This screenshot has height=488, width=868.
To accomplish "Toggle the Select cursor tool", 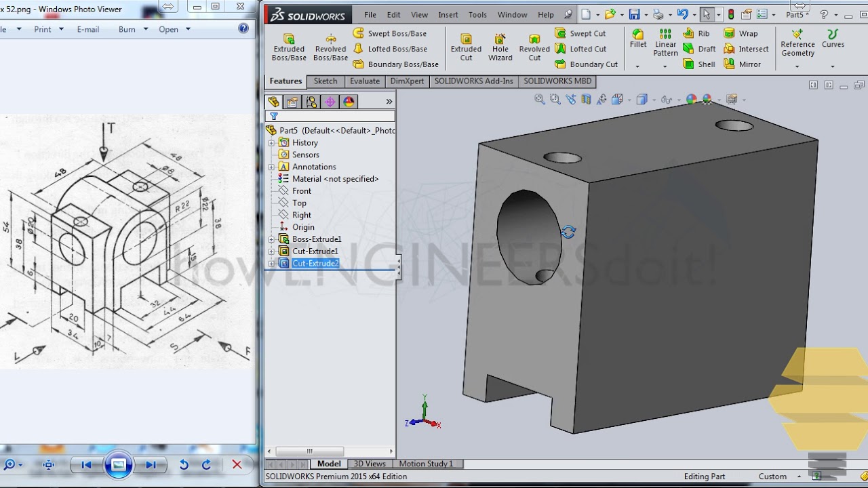I will click(x=707, y=14).
